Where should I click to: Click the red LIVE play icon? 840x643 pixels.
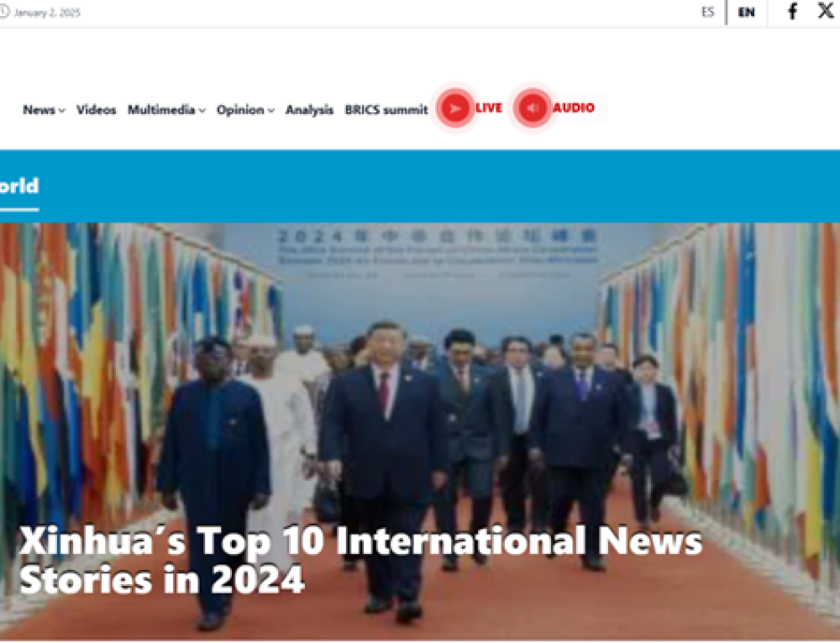point(454,108)
